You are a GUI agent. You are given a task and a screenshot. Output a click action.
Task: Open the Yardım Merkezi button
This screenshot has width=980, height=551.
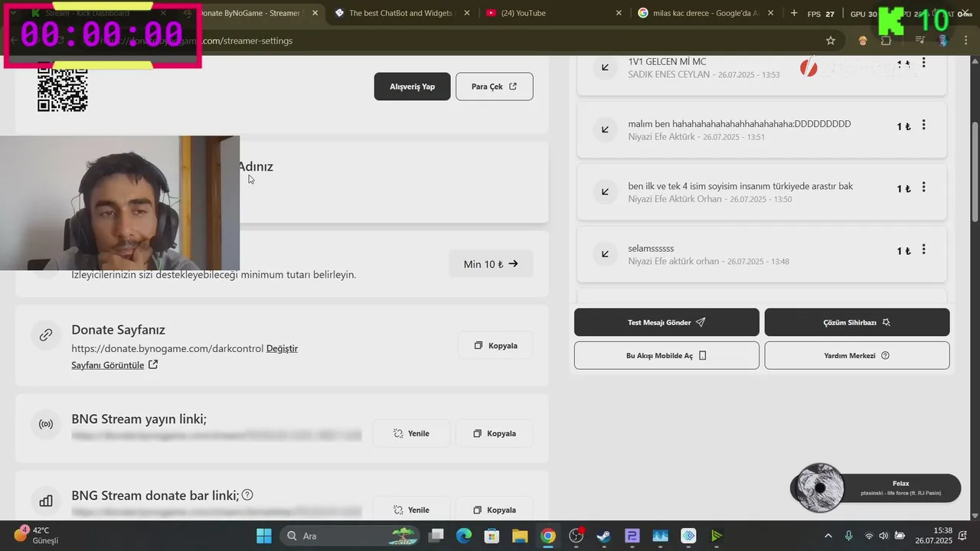click(x=857, y=355)
